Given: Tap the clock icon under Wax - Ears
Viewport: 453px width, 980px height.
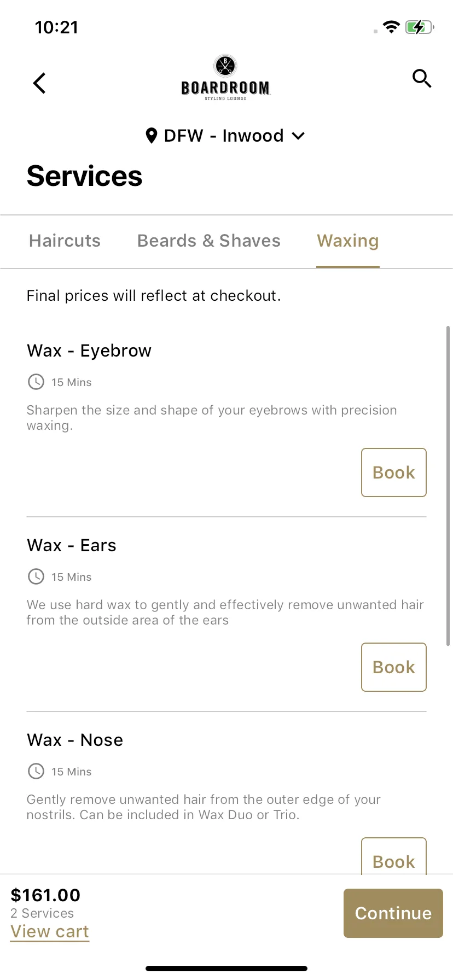Looking at the screenshot, I should 36,576.
